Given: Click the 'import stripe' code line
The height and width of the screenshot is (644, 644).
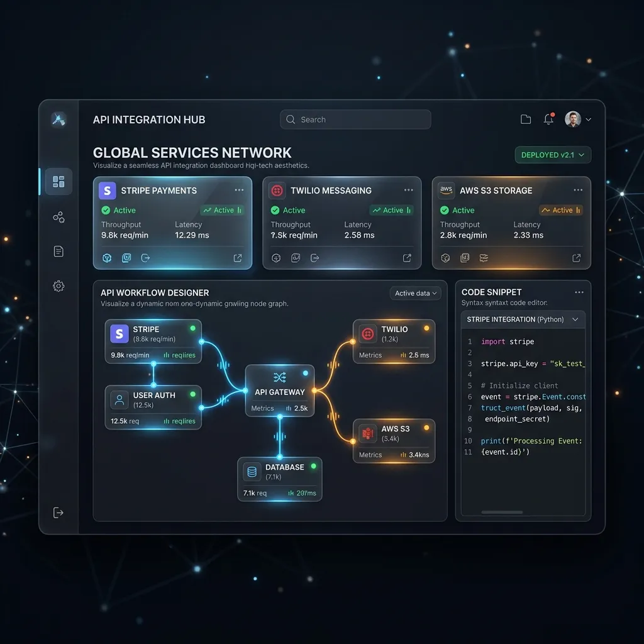Looking at the screenshot, I should click(508, 341).
